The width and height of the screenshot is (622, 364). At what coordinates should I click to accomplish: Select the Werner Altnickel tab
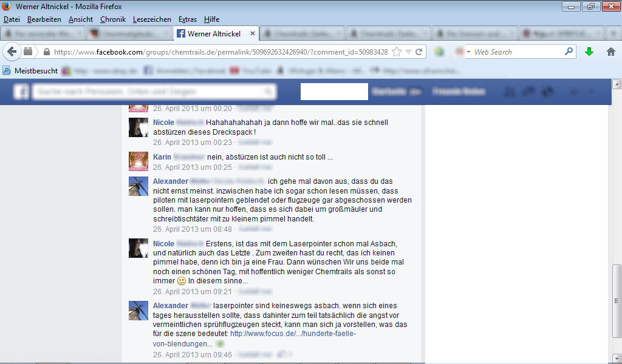217,33
